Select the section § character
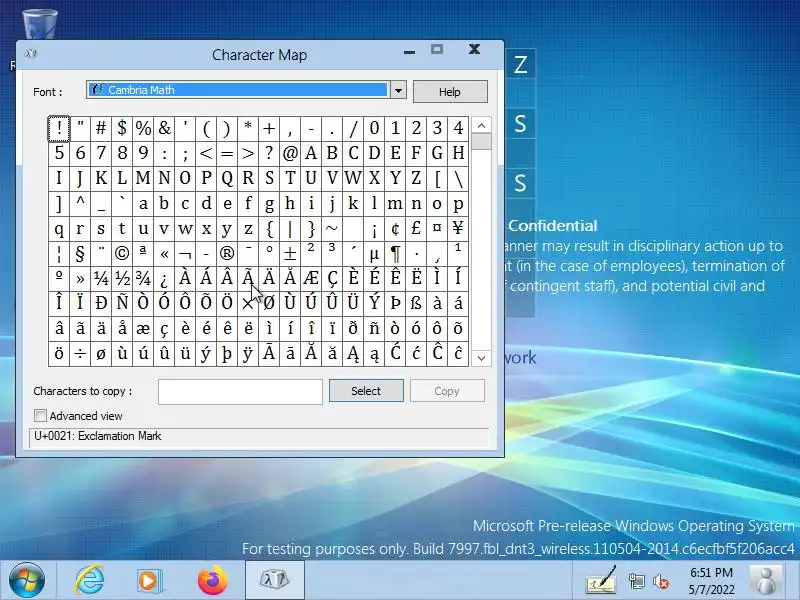The width and height of the screenshot is (800, 600). [80, 254]
